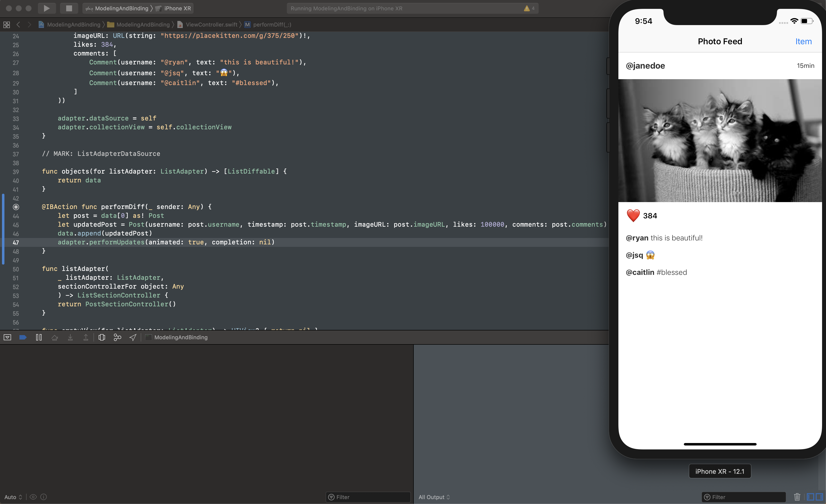Select the step over icon in debug bar
Screen dimensions: 826x504
click(x=55, y=338)
